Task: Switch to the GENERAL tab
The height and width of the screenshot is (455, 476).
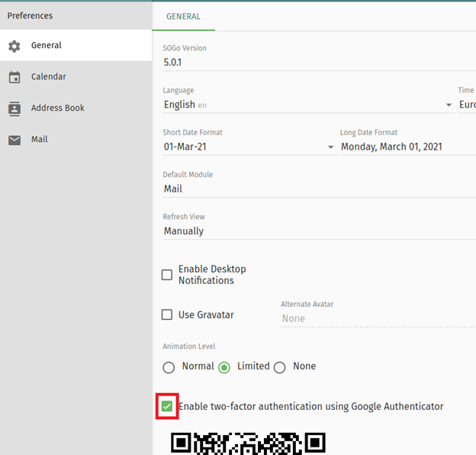Action: 183,16
